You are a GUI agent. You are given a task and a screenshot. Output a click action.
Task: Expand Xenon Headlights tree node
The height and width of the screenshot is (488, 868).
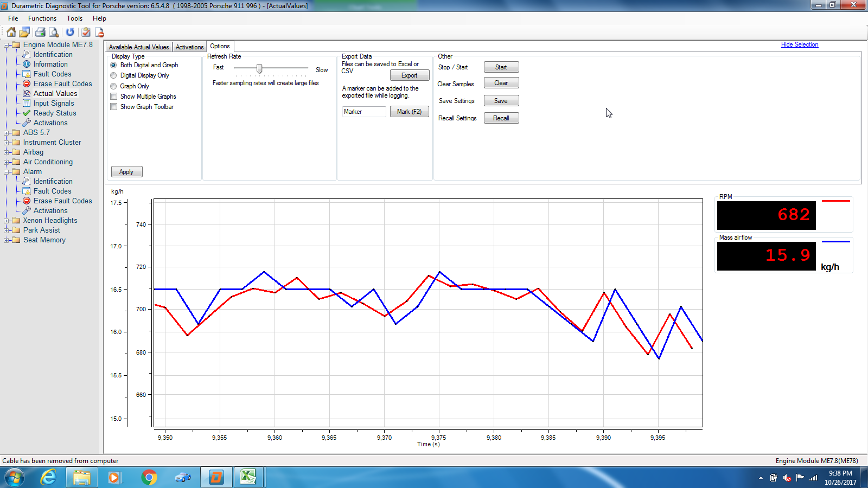7,221
